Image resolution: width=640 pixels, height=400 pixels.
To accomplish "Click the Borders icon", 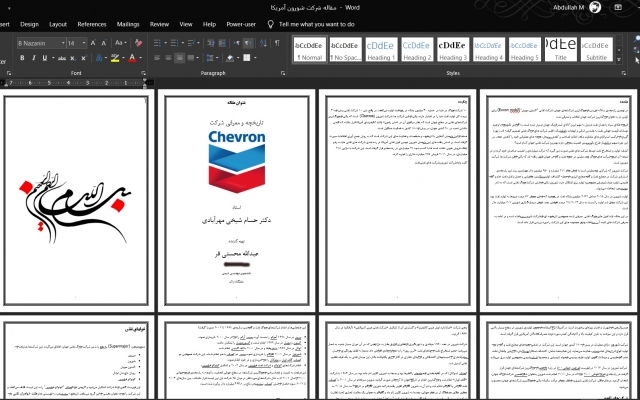I will (x=247, y=58).
